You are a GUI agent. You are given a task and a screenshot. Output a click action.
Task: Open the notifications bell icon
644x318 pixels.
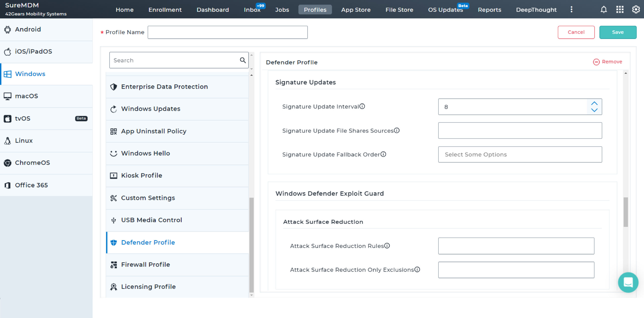pos(604,10)
